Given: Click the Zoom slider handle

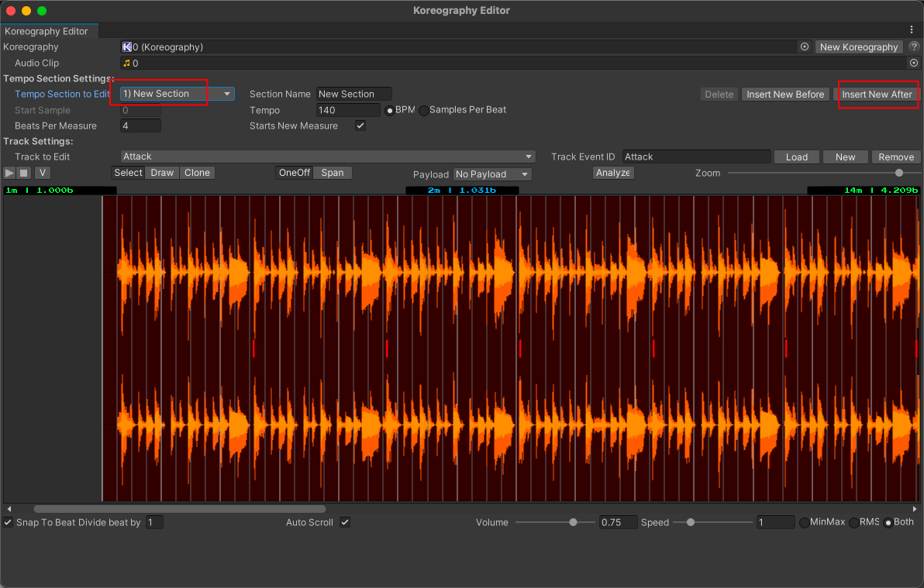Looking at the screenshot, I should click(898, 173).
